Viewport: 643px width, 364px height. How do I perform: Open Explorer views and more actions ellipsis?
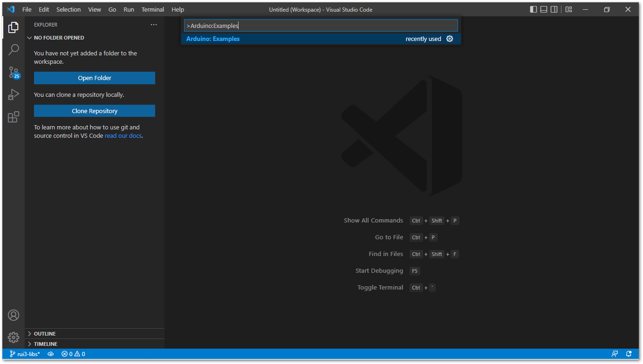coord(154,25)
